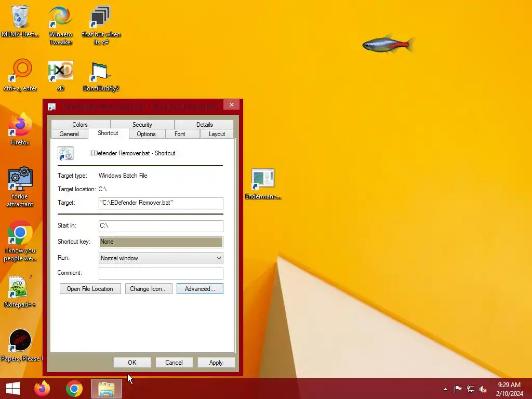Focus the Shortcut key field

(x=161, y=242)
